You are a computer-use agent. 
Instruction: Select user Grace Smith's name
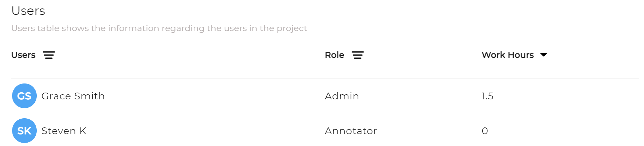73,96
